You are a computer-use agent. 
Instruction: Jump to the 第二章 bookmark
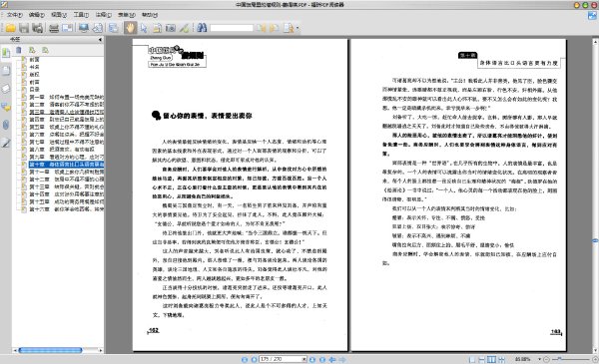(x=66, y=105)
